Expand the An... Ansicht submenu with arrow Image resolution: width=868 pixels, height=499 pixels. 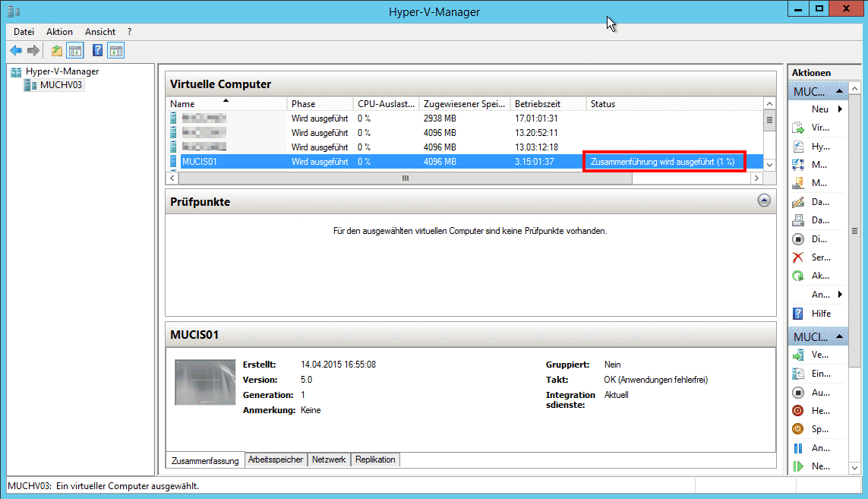[x=841, y=295]
